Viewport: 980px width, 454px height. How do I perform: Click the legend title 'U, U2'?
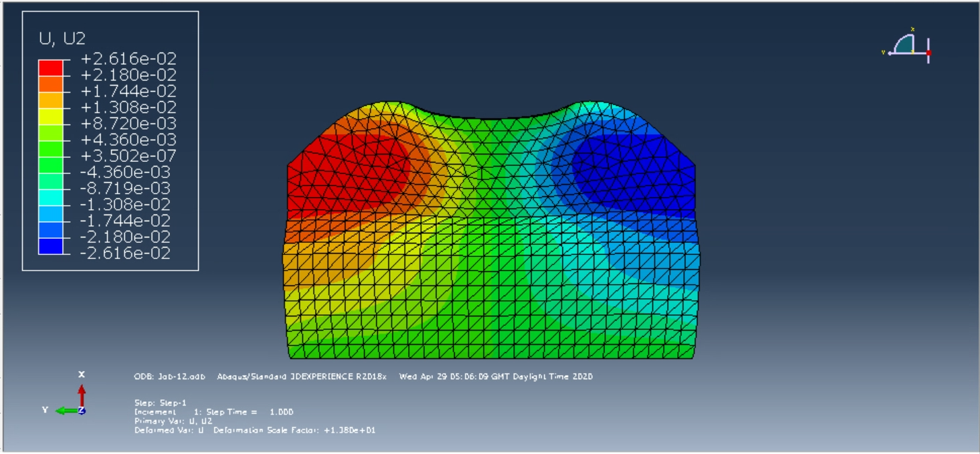point(62,38)
